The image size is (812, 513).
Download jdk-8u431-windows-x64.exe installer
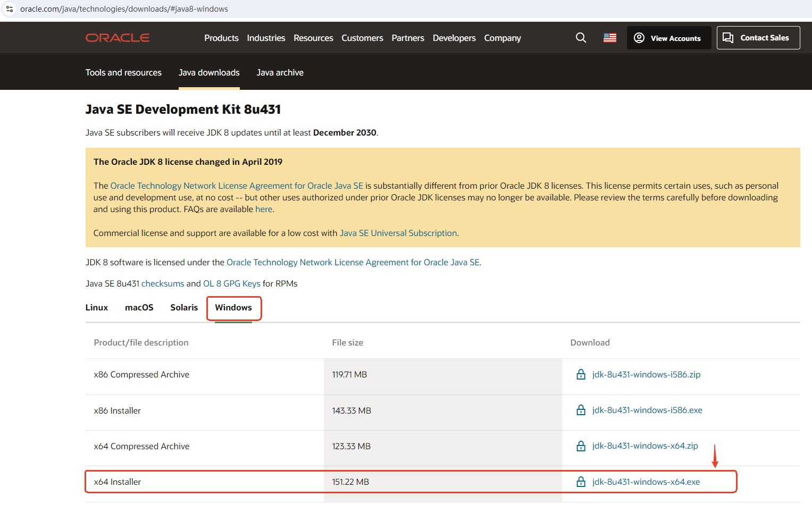[646, 482]
